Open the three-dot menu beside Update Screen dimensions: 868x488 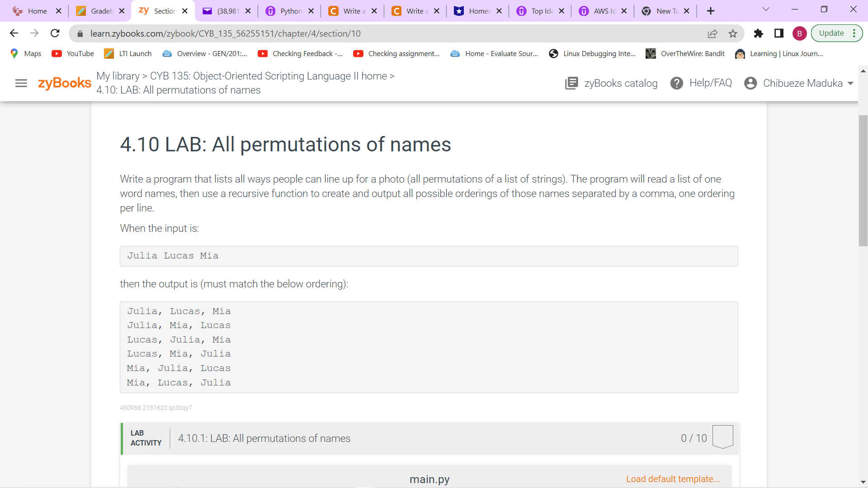854,33
